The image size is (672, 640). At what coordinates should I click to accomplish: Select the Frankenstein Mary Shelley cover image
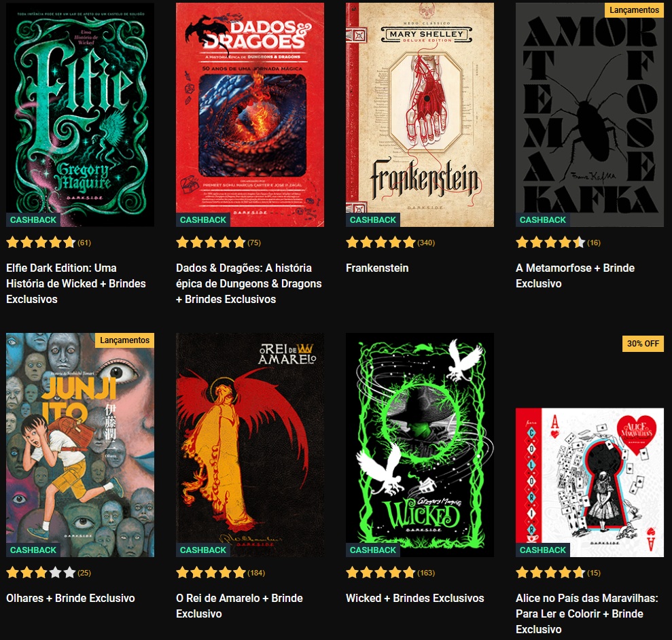coord(419,115)
